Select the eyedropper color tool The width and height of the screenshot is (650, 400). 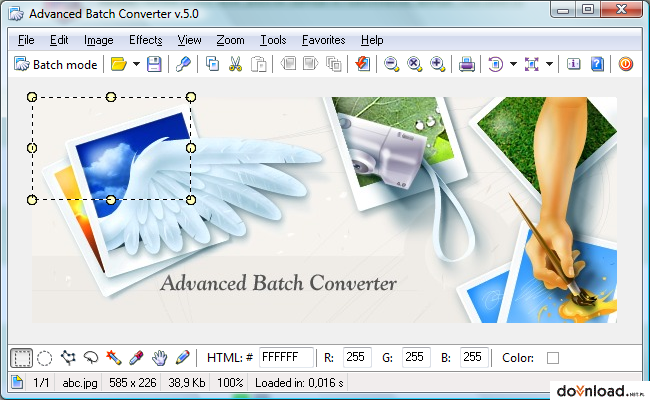136,358
